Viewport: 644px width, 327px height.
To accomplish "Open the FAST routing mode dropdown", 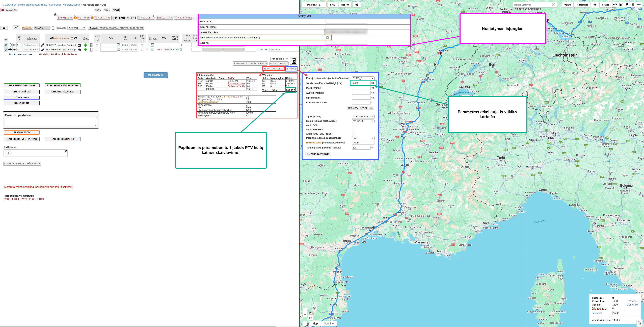I will (x=363, y=138).
